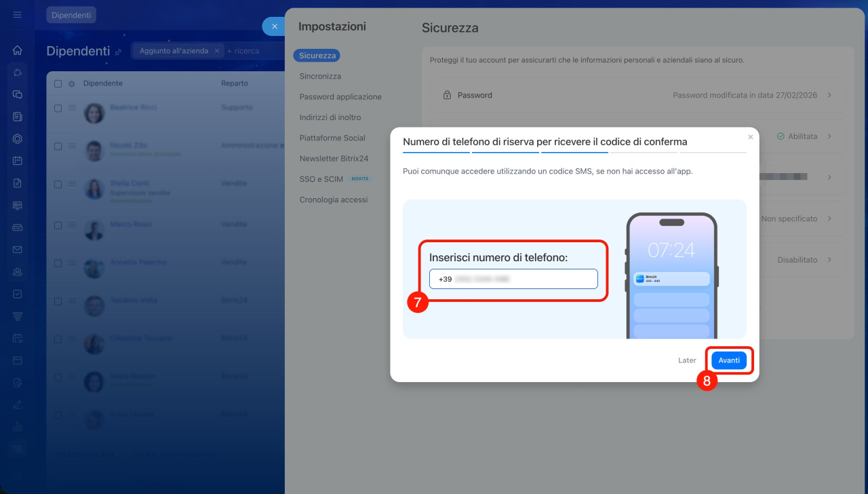This screenshot has height=494, width=868.
Task: Open the hamburger main menu
Action: pyautogui.click(x=18, y=15)
